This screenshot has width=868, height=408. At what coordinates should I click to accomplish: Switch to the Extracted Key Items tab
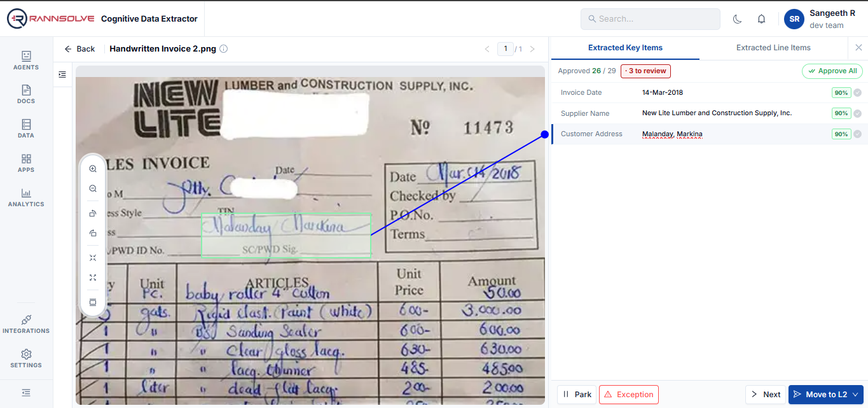625,48
